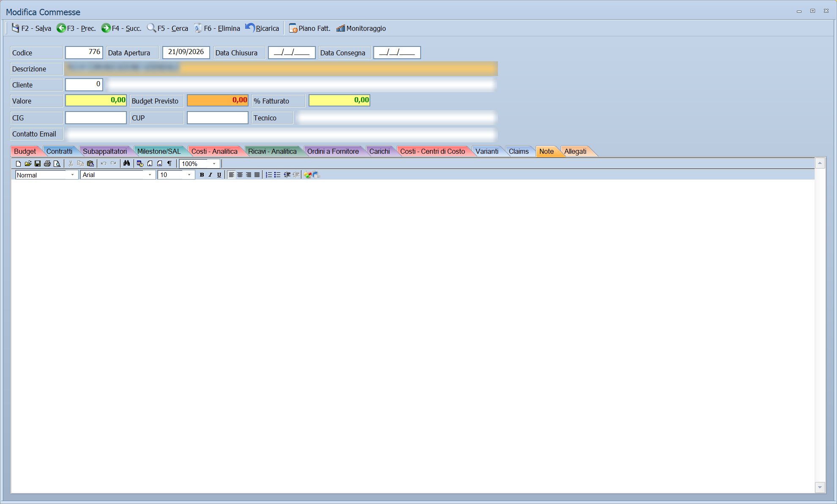Click F6 - Elimina delete button
The image size is (837, 504).
pos(217,28)
